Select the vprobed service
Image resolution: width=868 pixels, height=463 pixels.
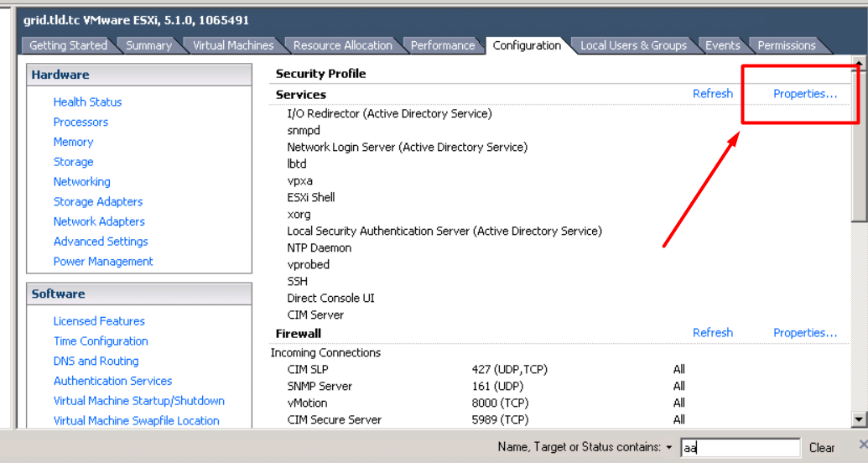click(x=308, y=265)
